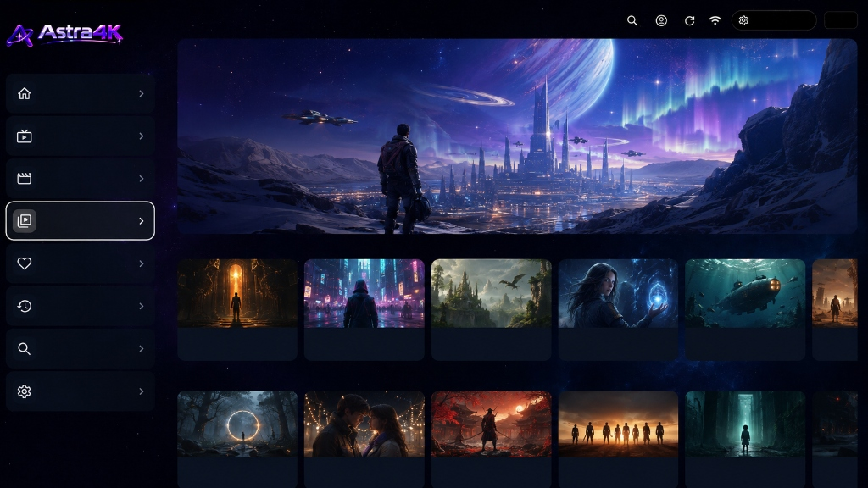Open the underwater submarine thumbnail
The width and height of the screenshot is (868, 488).
(x=745, y=293)
